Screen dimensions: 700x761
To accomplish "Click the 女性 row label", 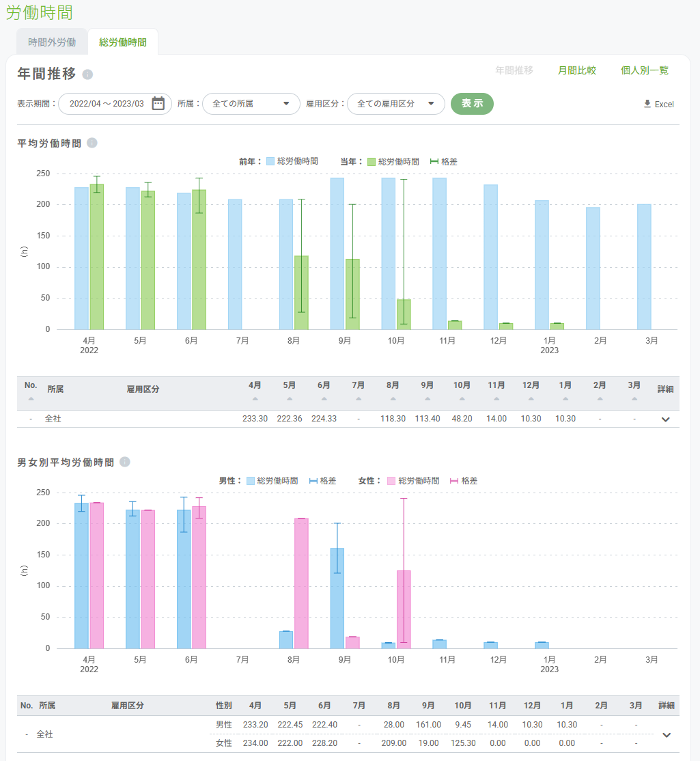I will click(223, 743).
